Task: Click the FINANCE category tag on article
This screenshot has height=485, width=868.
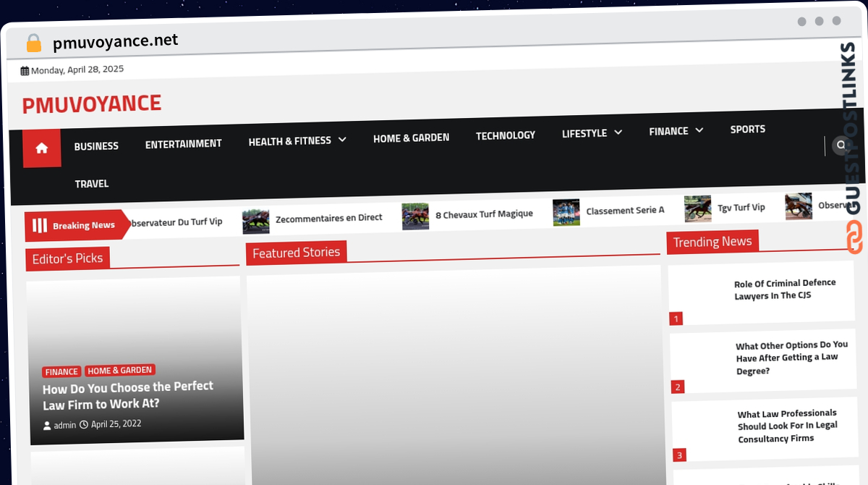Action: tap(61, 372)
